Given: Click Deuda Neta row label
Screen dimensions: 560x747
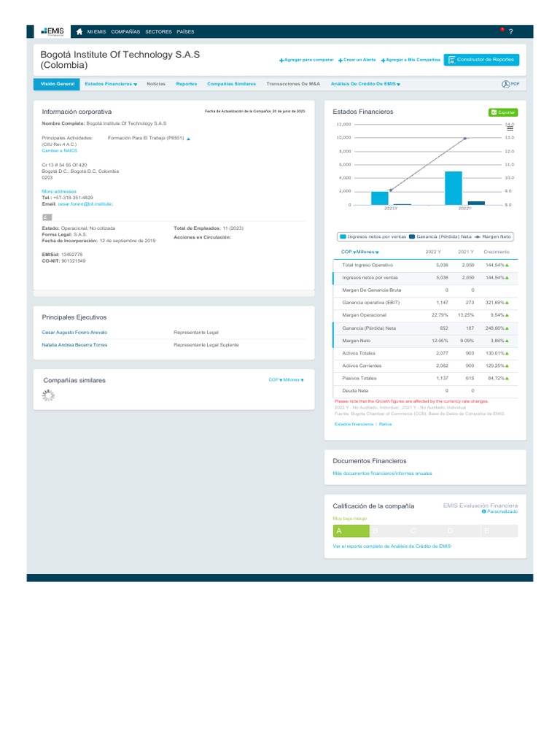Looking at the screenshot, I should point(355,391).
